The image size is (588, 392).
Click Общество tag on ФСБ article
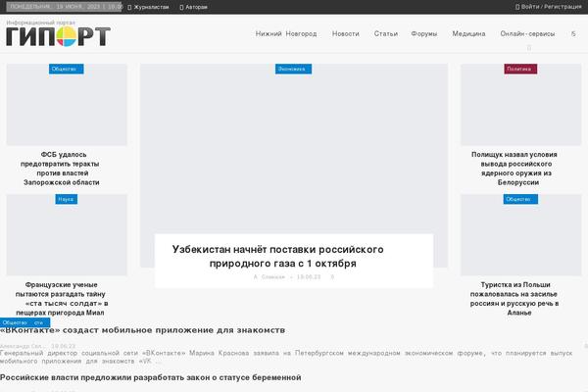(67, 69)
